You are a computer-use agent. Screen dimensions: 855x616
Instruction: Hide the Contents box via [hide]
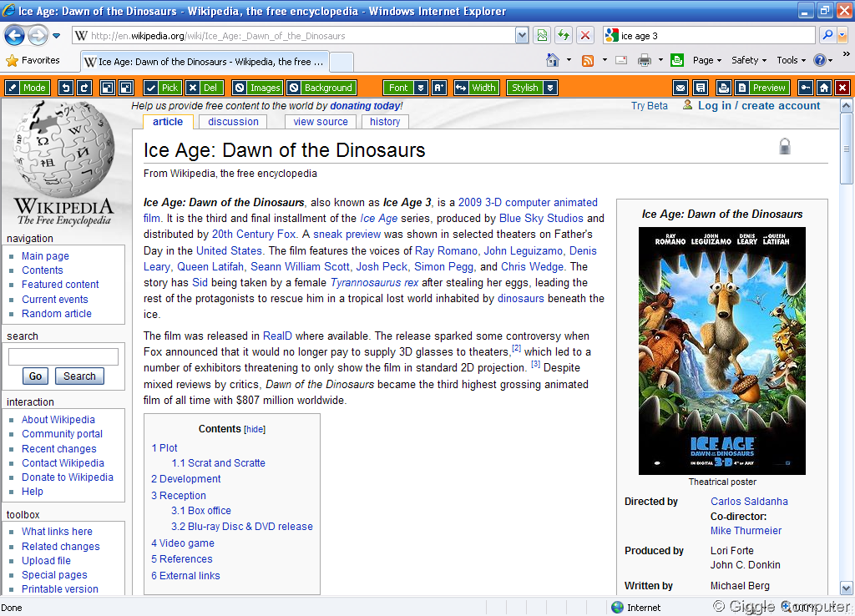coord(255,430)
